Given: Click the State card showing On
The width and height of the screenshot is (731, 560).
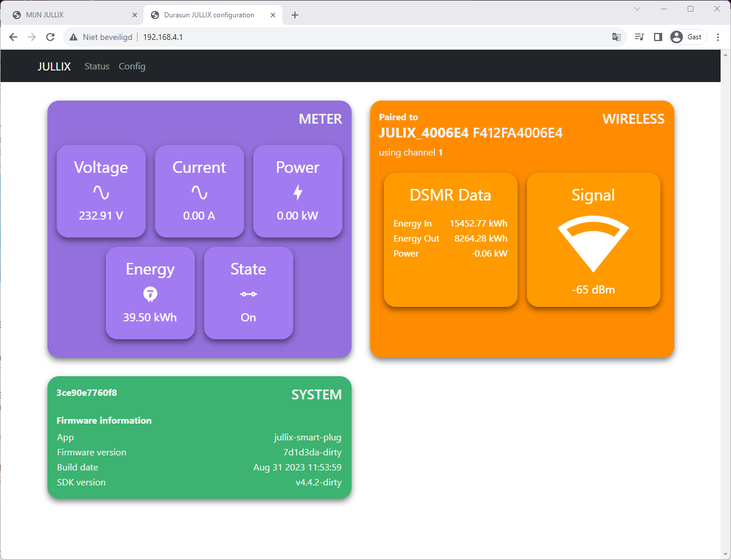Looking at the screenshot, I should (x=249, y=293).
